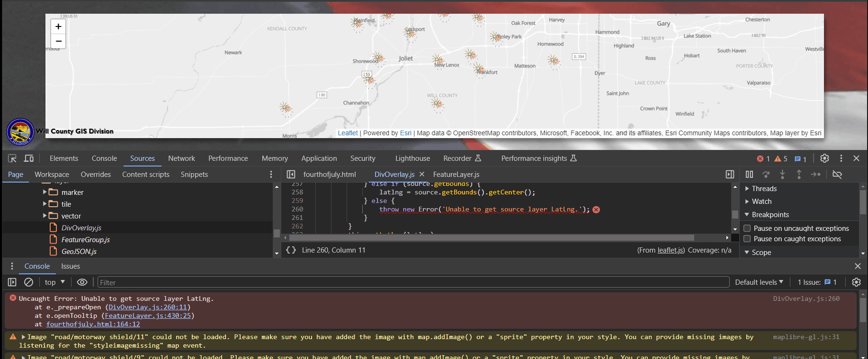Select the Snippets navigator tab
Viewport: 868px width, 359px height.
[194, 175]
